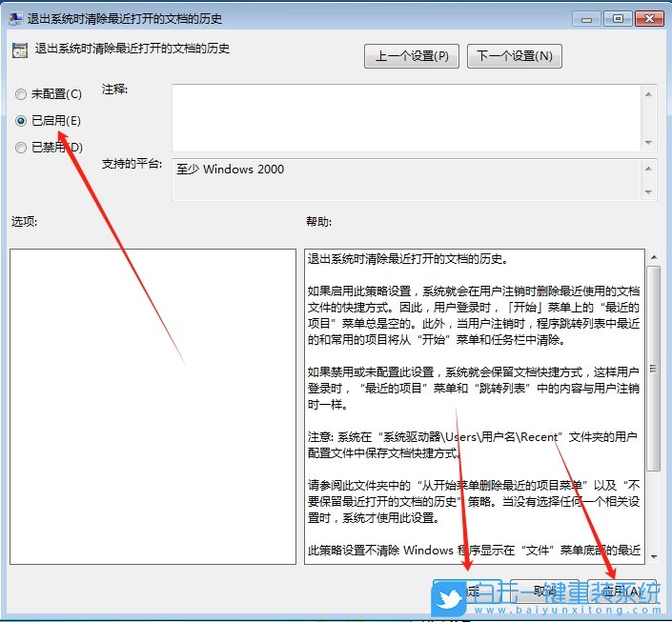Click comment box scroll down arrow
Screen dimensions: 672x622
[648, 143]
